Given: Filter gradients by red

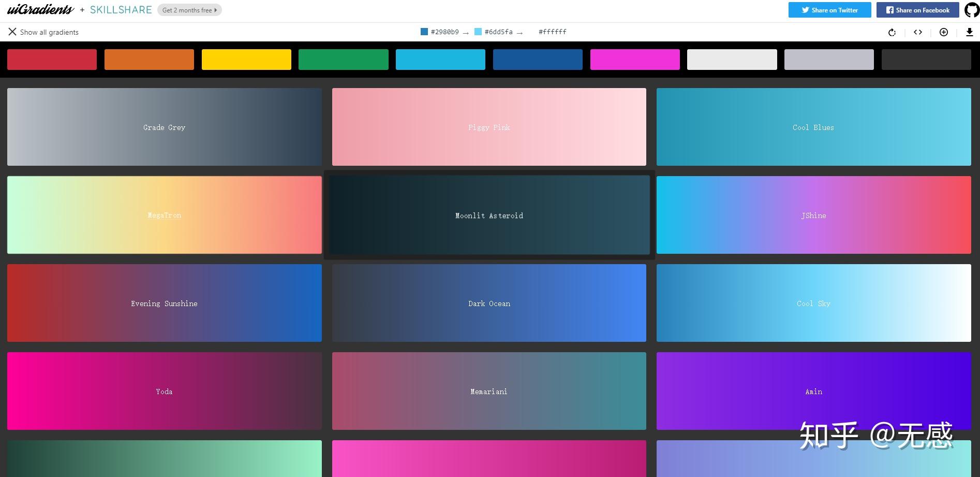Looking at the screenshot, I should click(x=52, y=60).
